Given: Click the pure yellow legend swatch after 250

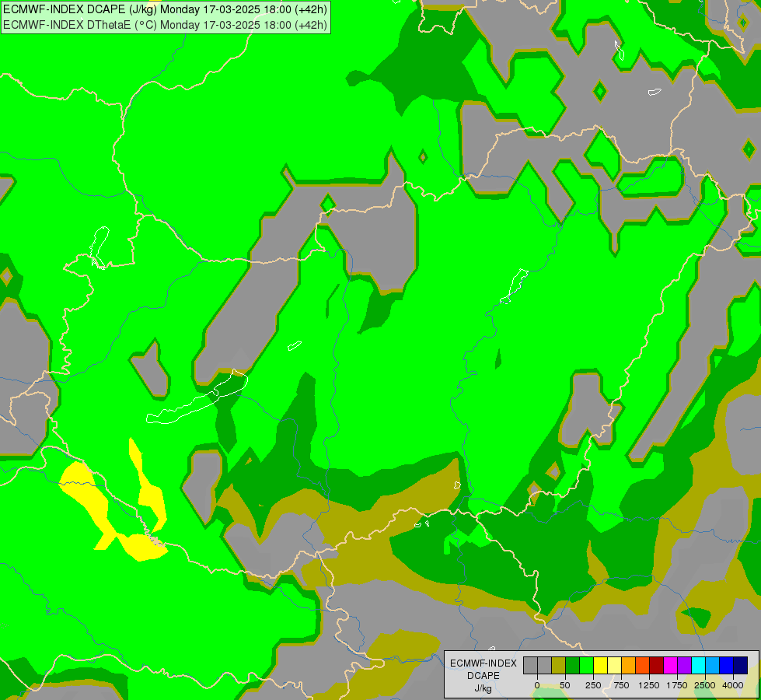Looking at the screenshot, I should (601, 666).
